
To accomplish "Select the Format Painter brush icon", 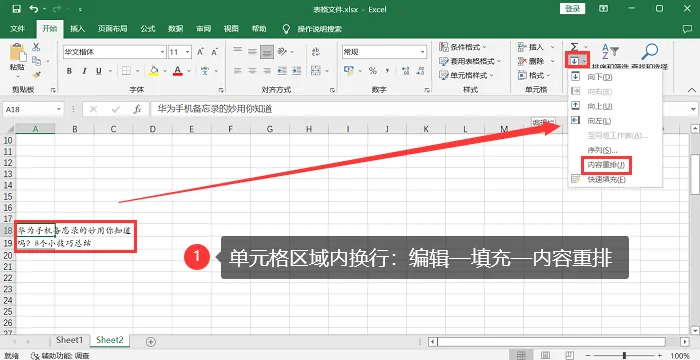I will click(37, 74).
